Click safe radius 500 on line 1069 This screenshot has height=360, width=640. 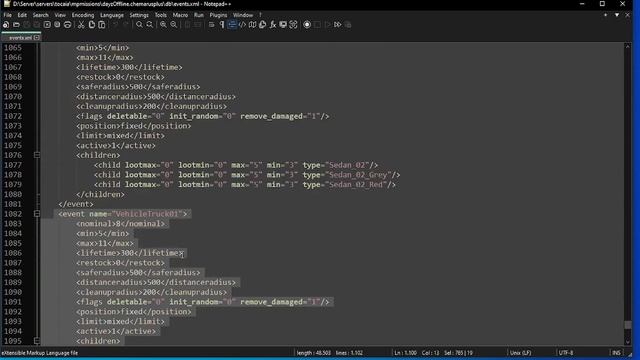[x=138, y=87]
